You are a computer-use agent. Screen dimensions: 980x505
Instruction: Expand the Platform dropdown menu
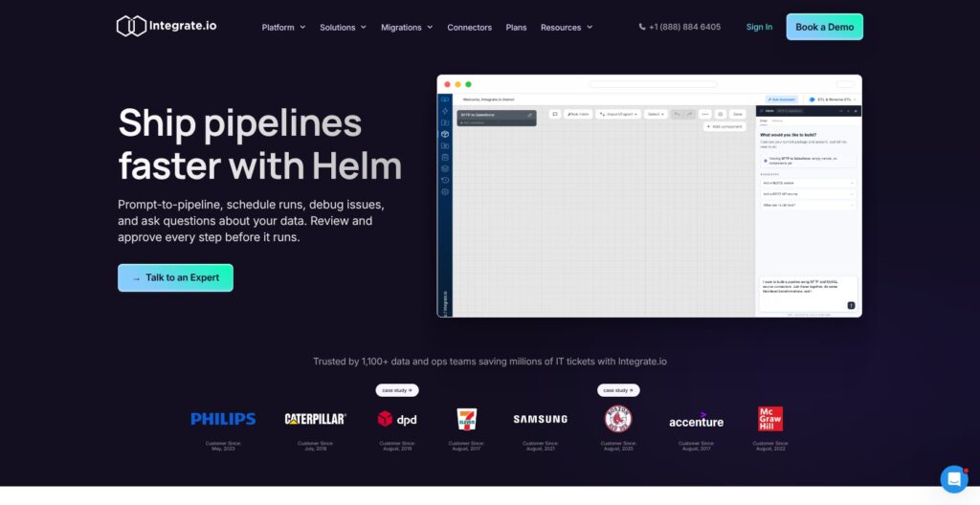[283, 28]
